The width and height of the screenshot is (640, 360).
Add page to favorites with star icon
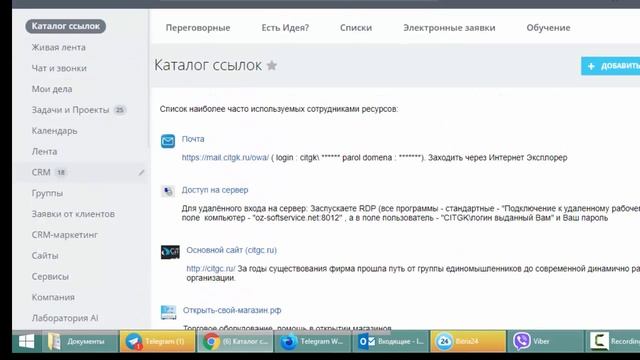click(x=272, y=65)
